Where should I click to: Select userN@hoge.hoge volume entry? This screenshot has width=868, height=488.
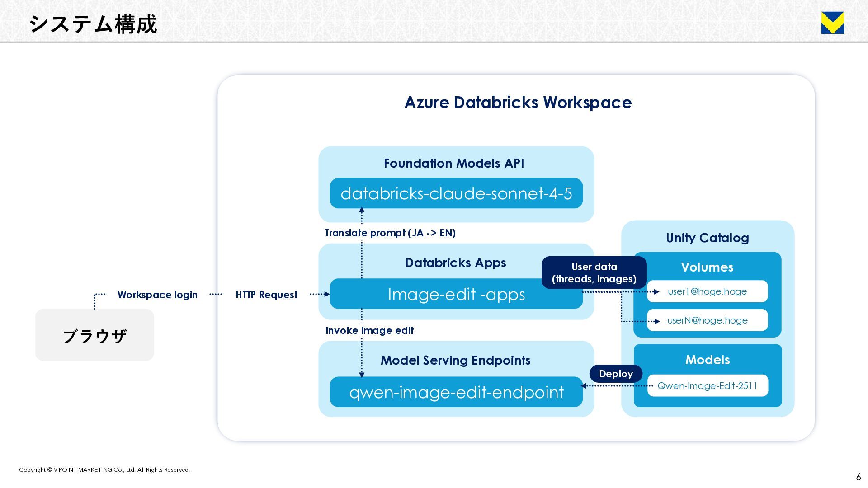pos(707,320)
